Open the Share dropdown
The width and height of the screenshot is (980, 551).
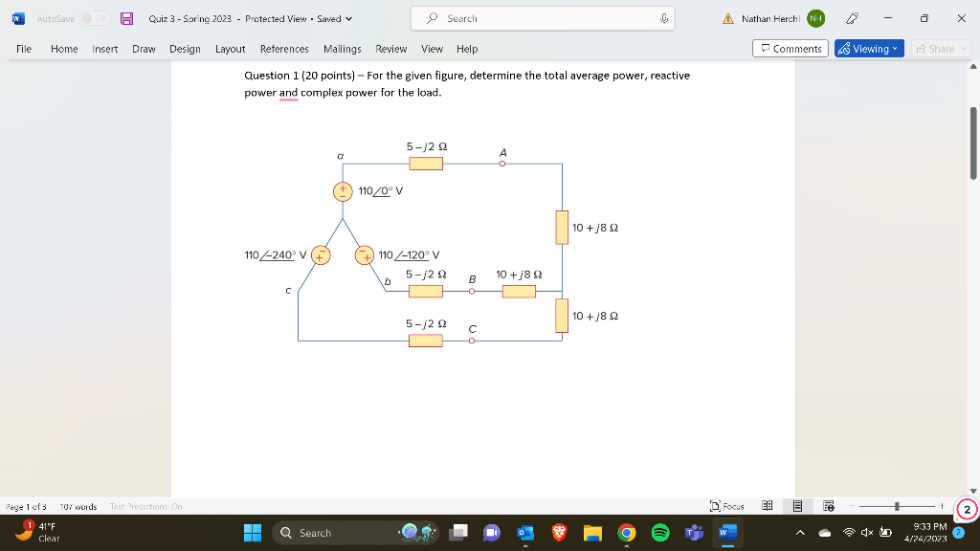click(x=942, y=48)
